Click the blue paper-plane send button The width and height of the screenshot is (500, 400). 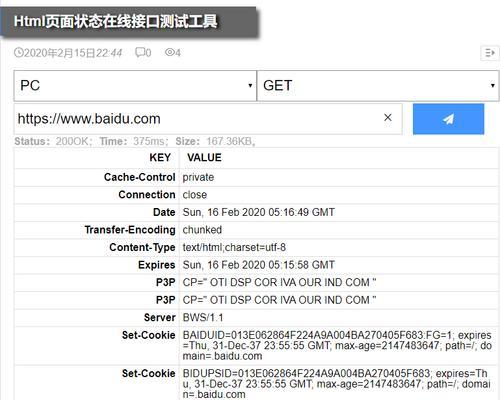448,119
